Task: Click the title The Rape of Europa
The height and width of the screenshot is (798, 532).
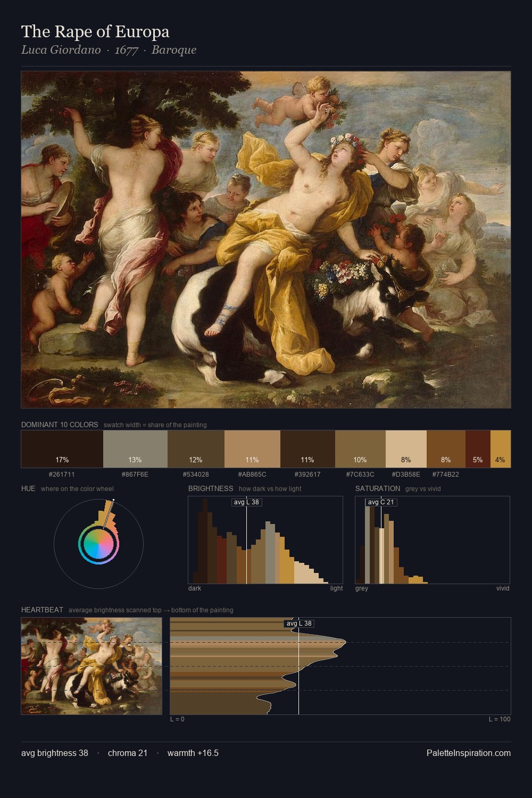Action: click(95, 32)
